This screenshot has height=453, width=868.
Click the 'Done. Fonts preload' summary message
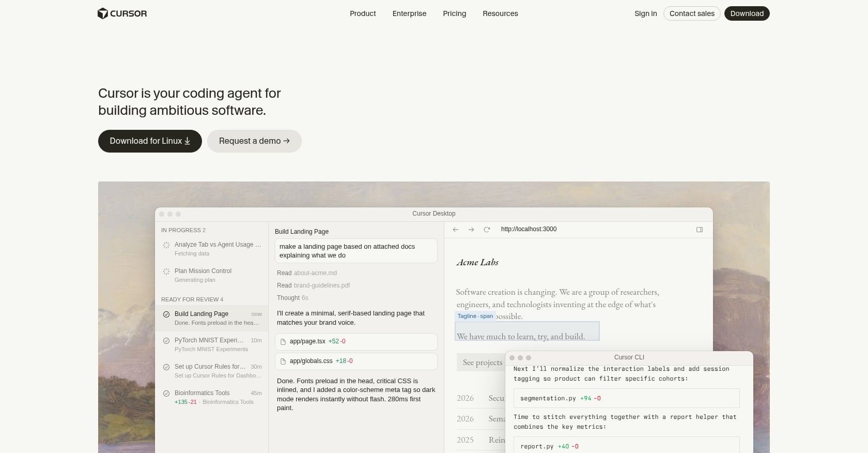[x=356, y=395]
